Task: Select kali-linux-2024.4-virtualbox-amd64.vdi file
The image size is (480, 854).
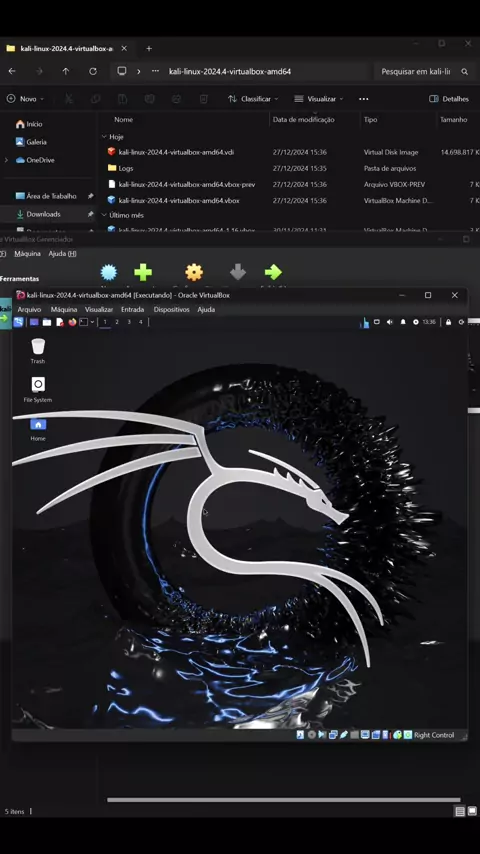Action: [x=176, y=152]
